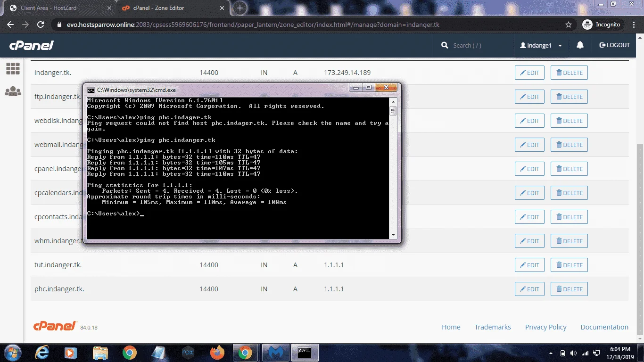
Task: Select the tut.indanger.tk. name cell
Action: pyautogui.click(x=58, y=265)
